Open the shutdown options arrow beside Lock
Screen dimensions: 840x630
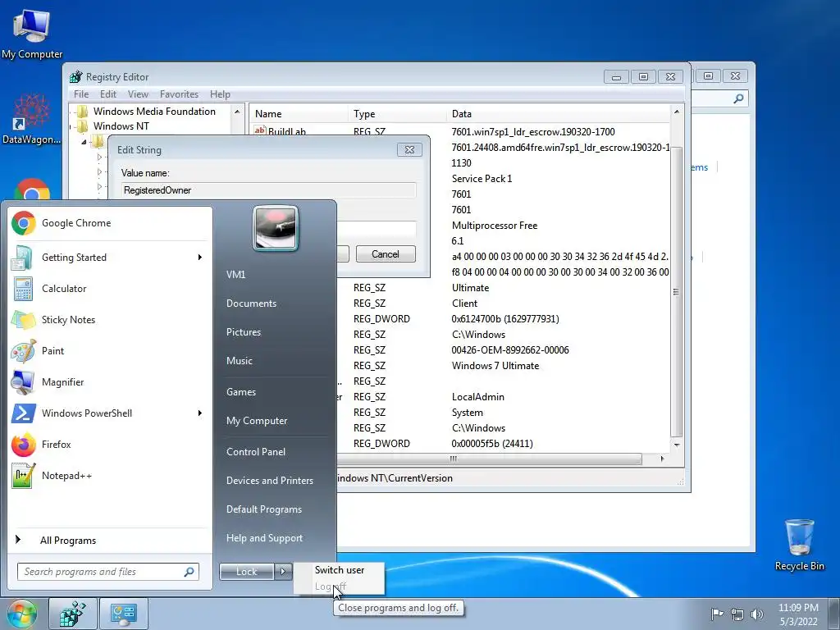(x=283, y=572)
